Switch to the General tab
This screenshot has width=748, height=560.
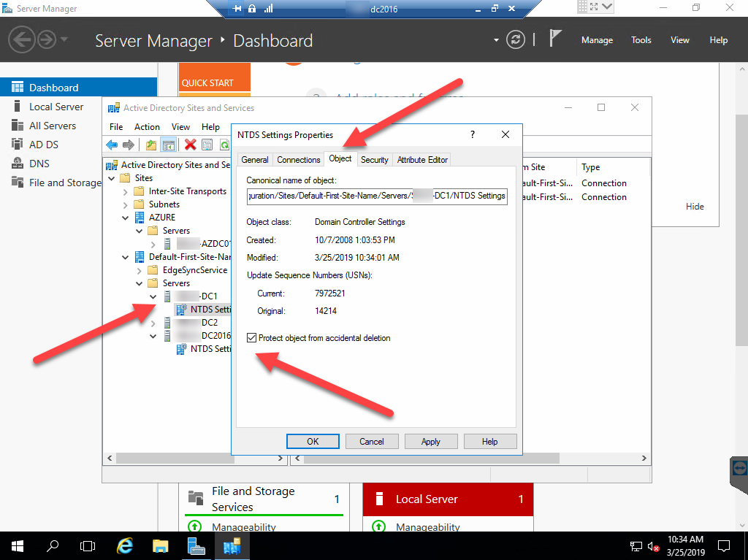pyautogui.click(x=255, y=160)
